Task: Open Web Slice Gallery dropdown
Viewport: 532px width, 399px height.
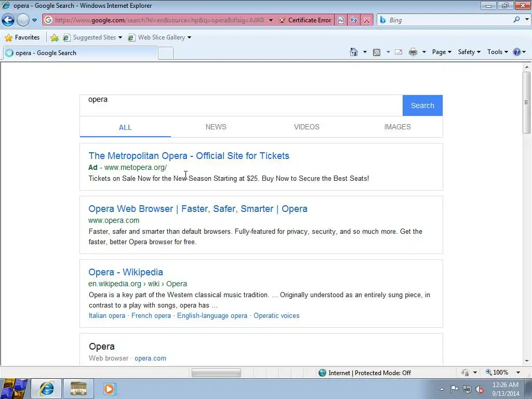Action: point(159,37)
